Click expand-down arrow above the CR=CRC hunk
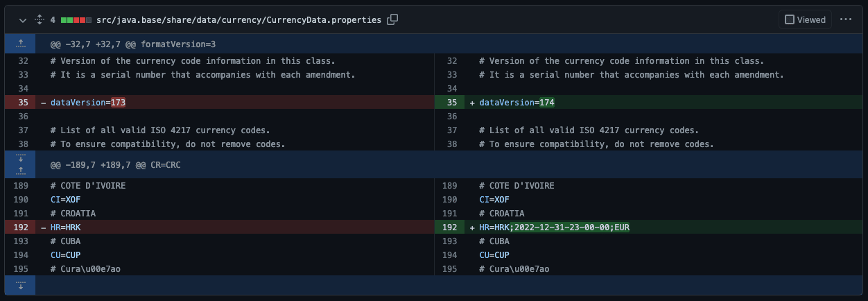 (x=20, y=159)
